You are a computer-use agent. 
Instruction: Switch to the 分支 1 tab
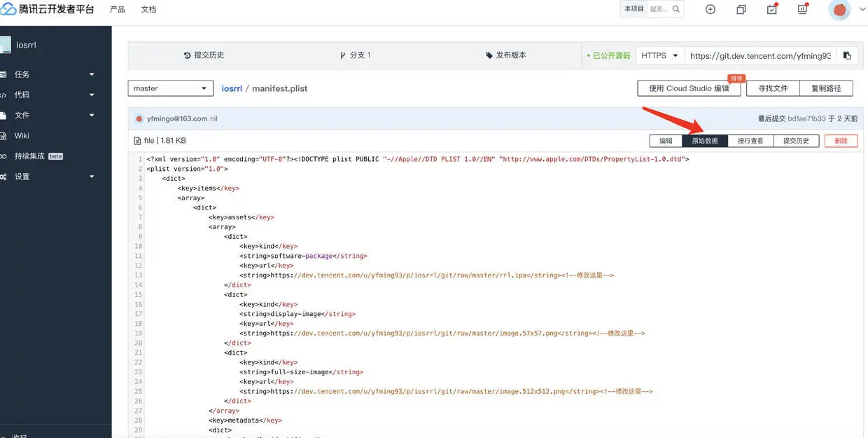tap(355, 55)
